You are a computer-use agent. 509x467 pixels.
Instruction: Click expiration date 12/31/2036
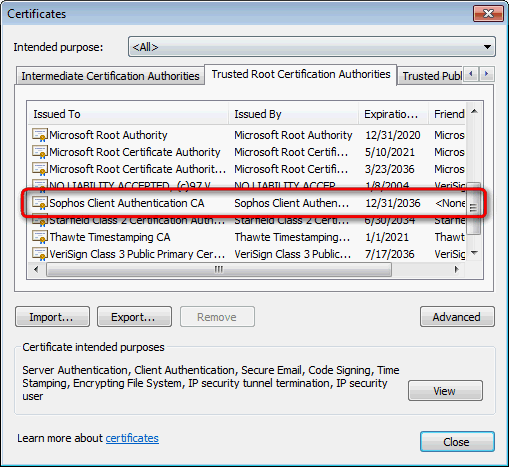tap(393, 203)
